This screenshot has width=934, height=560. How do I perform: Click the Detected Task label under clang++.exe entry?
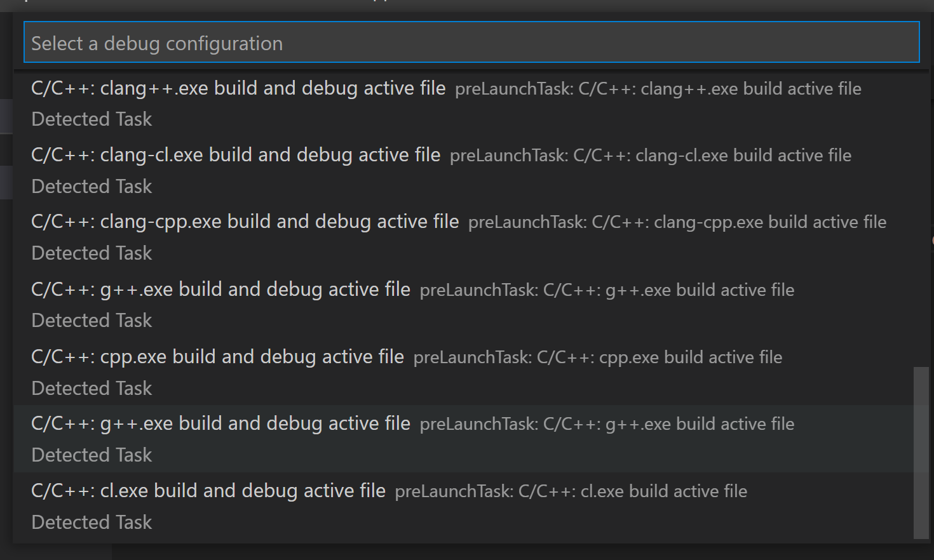pos(91,119)
